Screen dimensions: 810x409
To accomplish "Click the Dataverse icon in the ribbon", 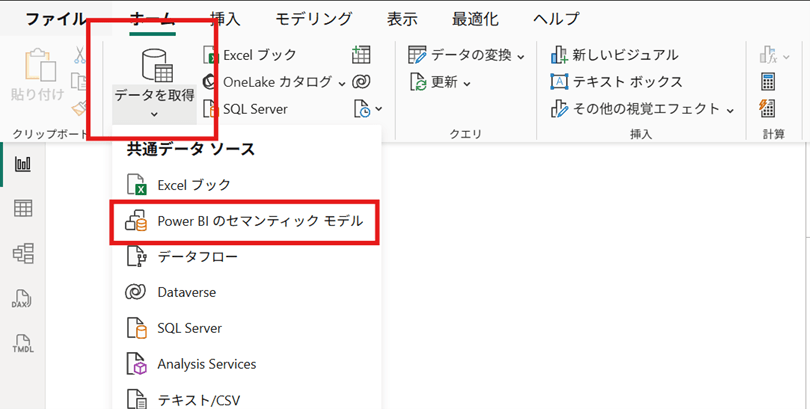I will 362,81.
